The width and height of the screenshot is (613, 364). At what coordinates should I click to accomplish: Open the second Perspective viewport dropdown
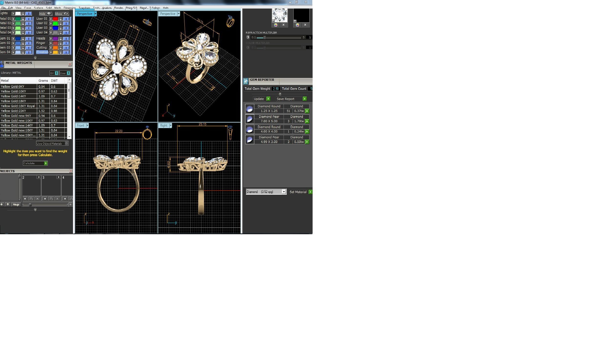[179, 14]
